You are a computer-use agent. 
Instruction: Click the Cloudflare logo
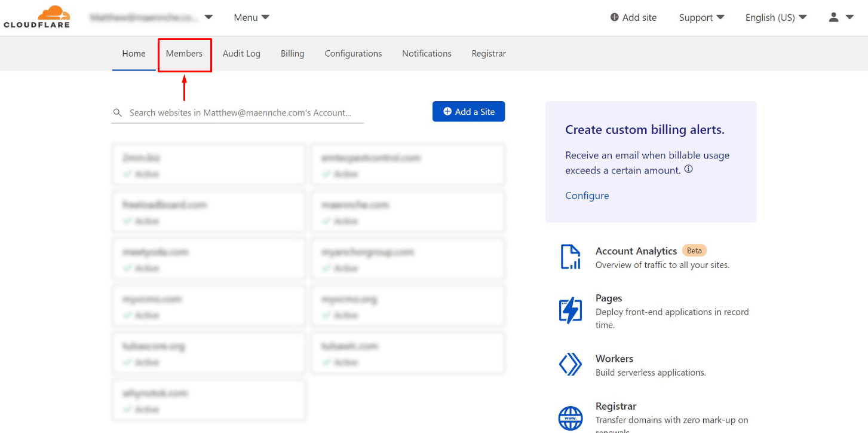tap(36, 16)
